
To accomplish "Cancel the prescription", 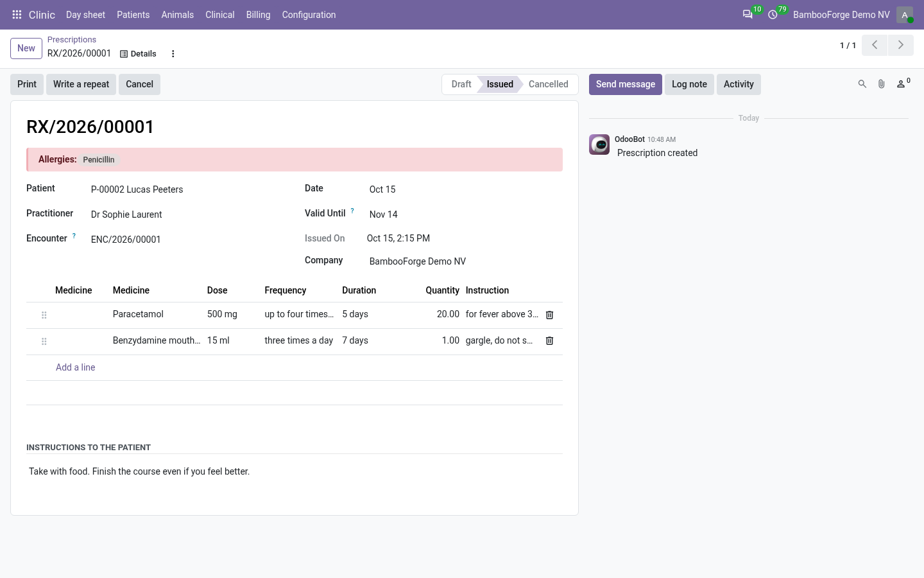I will pyautogui.click(x=139, y=84).
